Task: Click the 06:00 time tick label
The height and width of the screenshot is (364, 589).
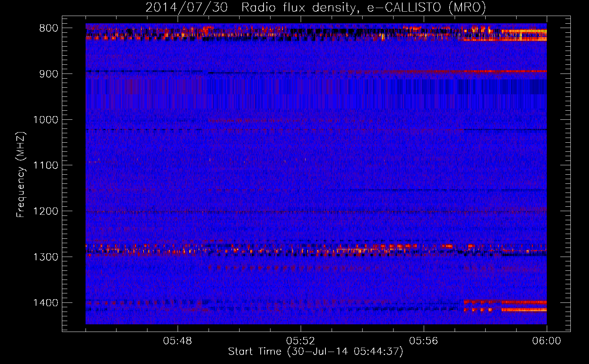Action: (x=546, y=341)
